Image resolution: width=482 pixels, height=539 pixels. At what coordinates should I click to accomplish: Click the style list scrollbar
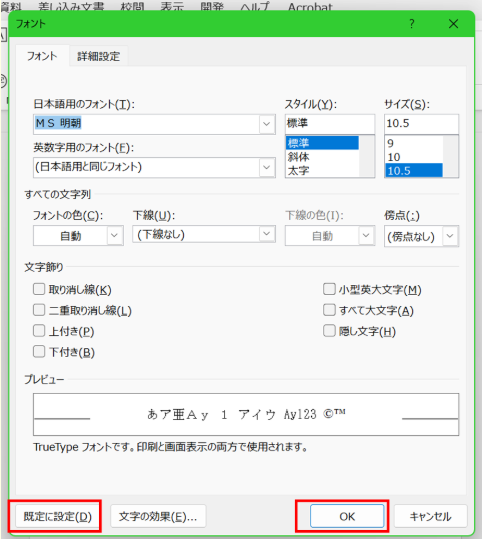click(366, 156)
